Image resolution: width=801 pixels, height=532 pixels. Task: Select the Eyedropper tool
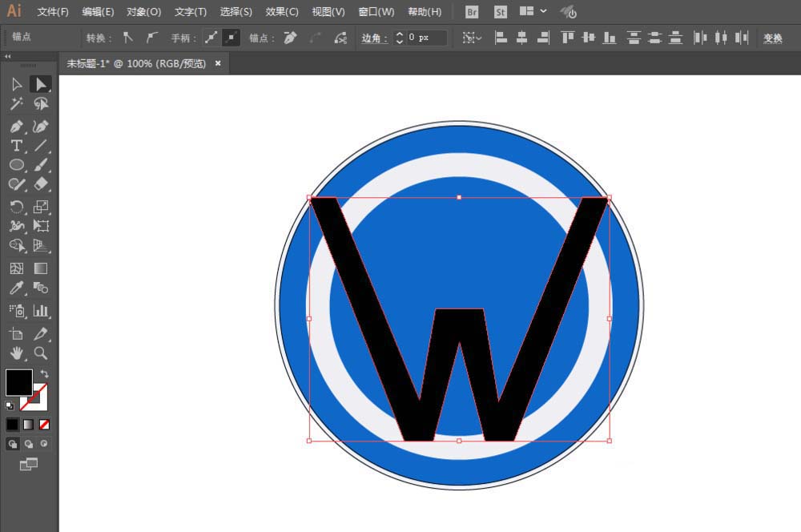click(x=16, y=288)
